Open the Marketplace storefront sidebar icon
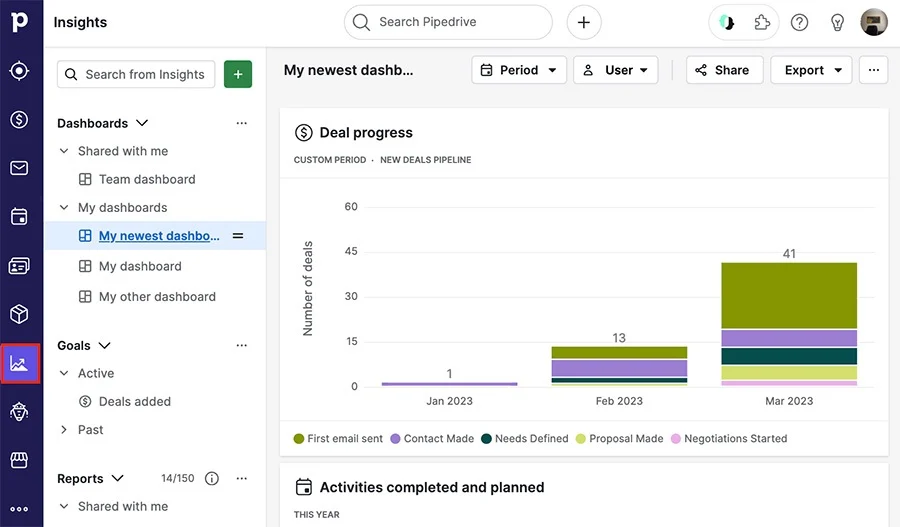This screenshot has height=527, width=900. 19,460
